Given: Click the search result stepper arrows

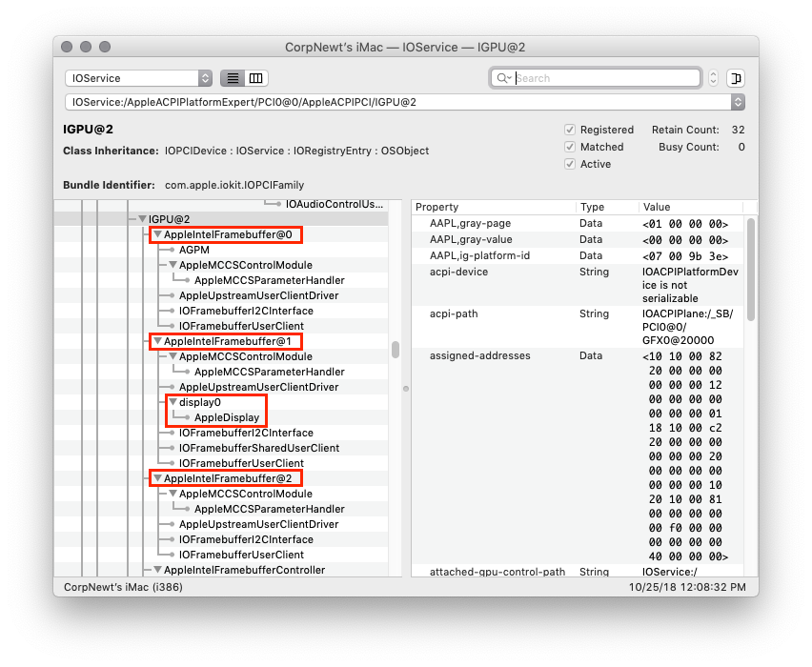Looking at the screenshot, I should click(714, 78).
